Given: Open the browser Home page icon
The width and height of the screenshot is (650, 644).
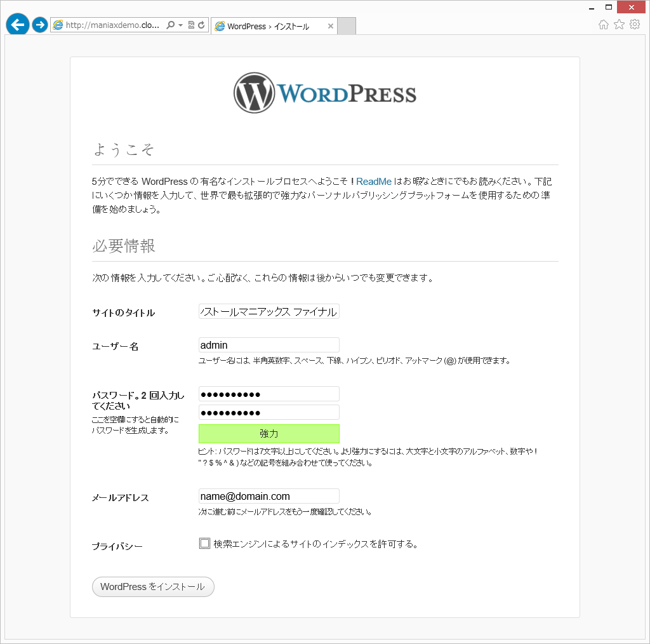Looking at the screenshot, I should point(604,25).
